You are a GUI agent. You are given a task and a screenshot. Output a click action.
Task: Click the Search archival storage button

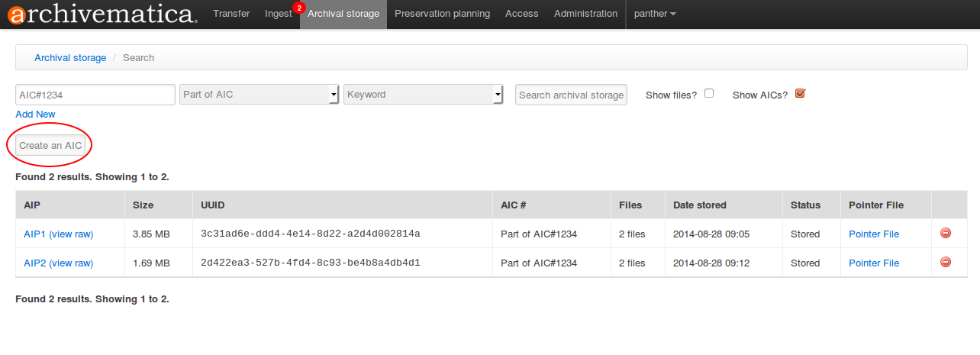coord(571,95)
